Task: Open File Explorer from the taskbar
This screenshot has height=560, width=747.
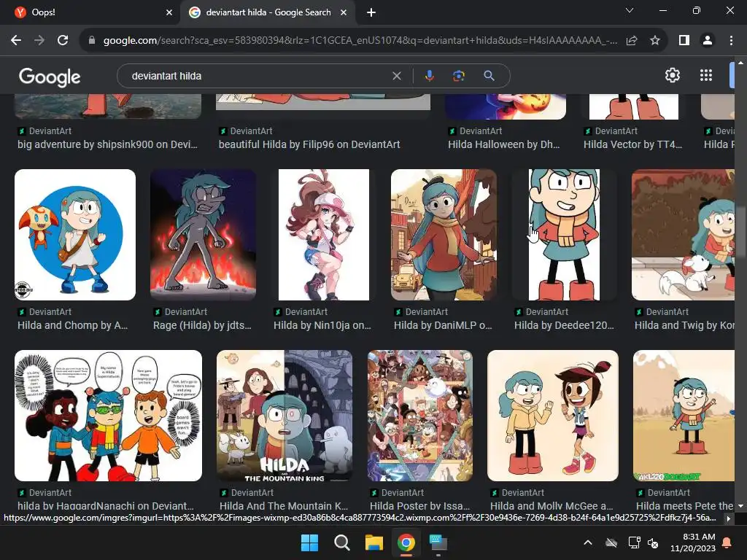Action: (374, 542)
